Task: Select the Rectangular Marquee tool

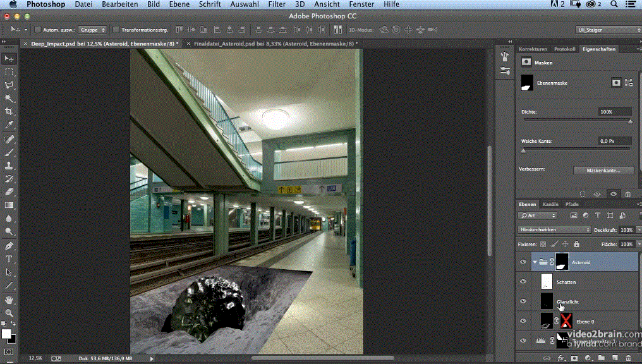Action: [x=9, y=72]
